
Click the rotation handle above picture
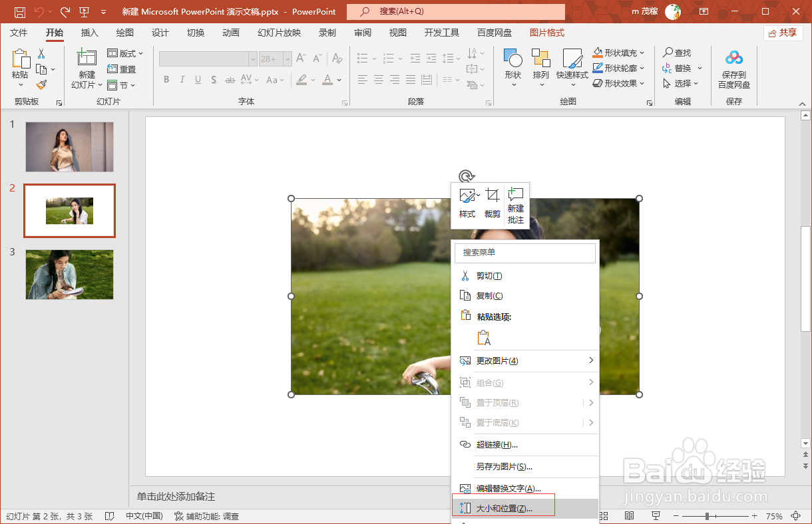tap(466, 176)
